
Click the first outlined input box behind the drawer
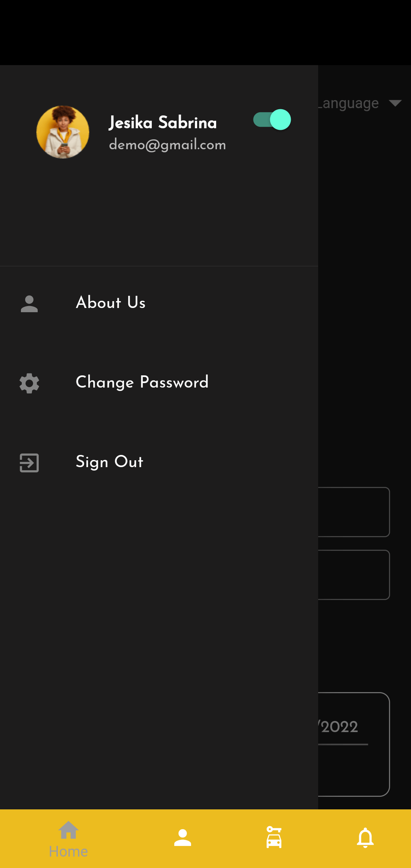tap(354, 512)
